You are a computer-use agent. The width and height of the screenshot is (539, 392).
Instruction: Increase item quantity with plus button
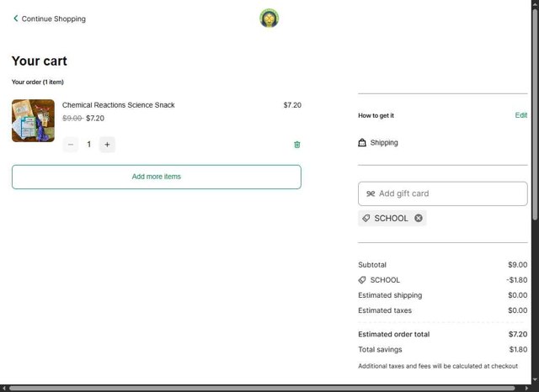coord(107,145)
